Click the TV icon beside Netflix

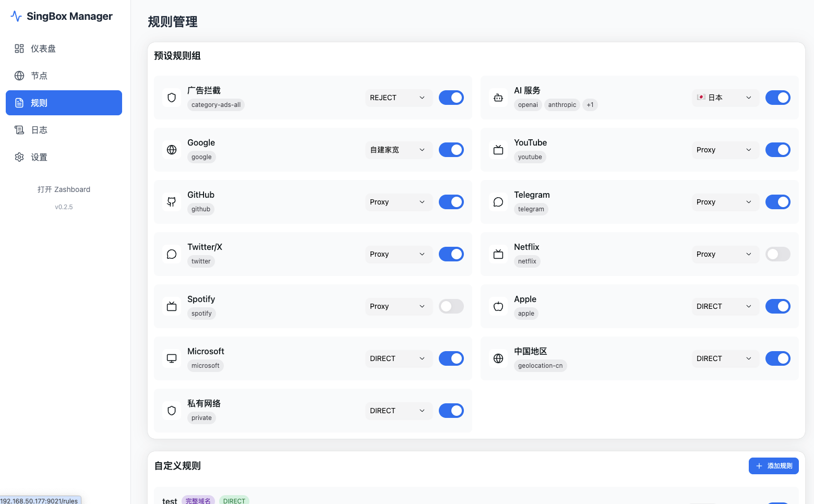[498, 254]
